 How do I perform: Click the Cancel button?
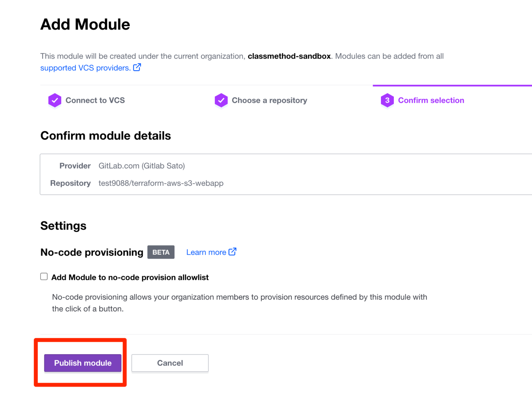click(x=170, y=363)
